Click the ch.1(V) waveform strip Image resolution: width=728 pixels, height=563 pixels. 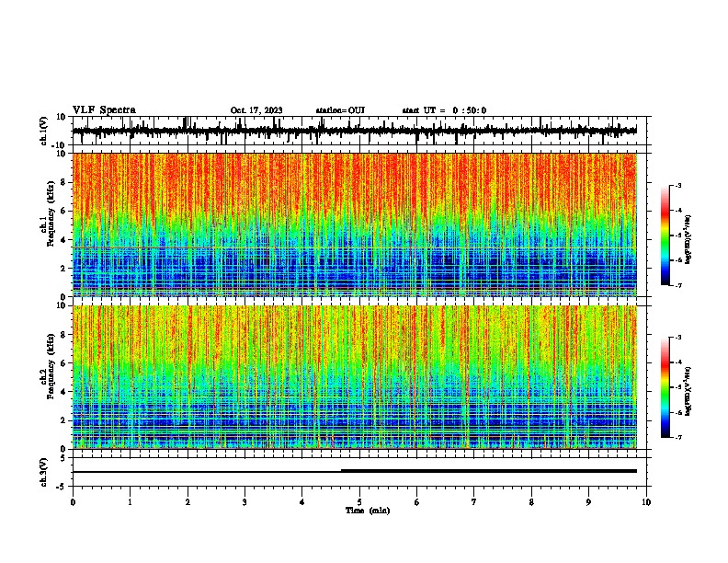[x=355, y=131]
